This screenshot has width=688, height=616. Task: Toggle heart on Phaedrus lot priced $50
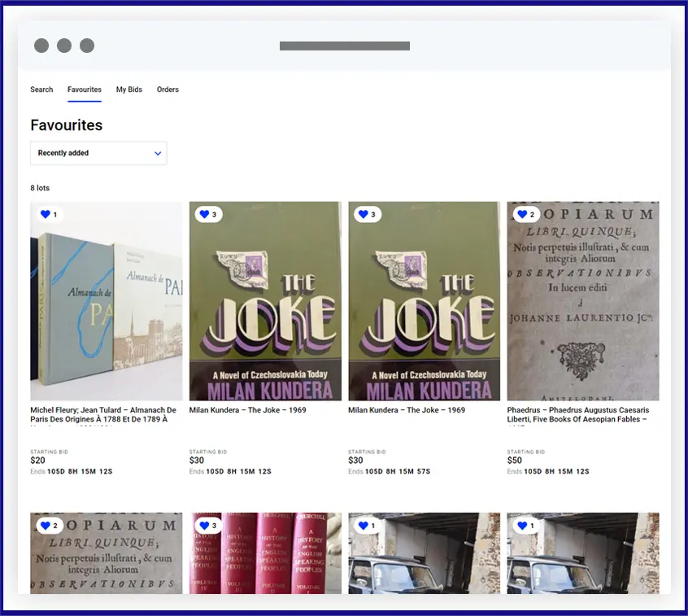(x=522, y=214)
